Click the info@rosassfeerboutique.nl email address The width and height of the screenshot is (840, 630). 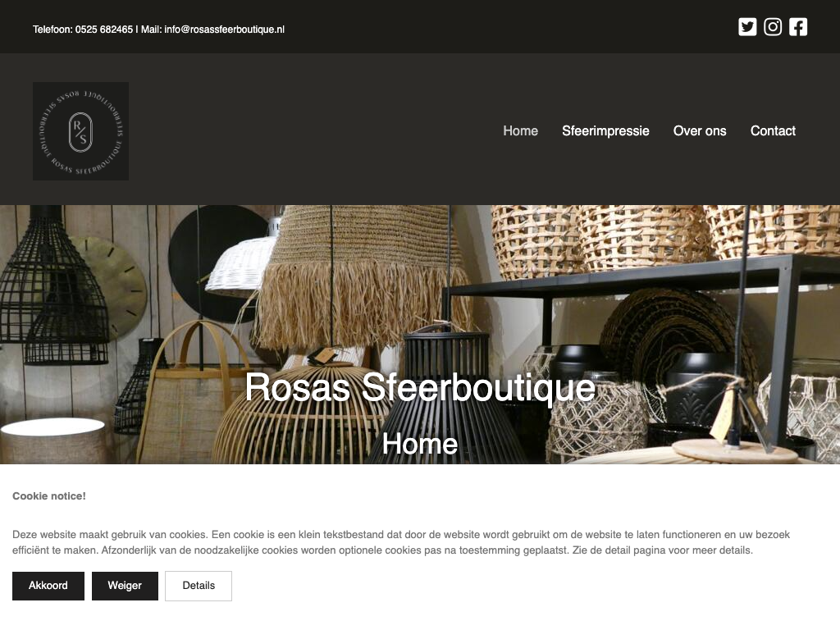[225, 30]
